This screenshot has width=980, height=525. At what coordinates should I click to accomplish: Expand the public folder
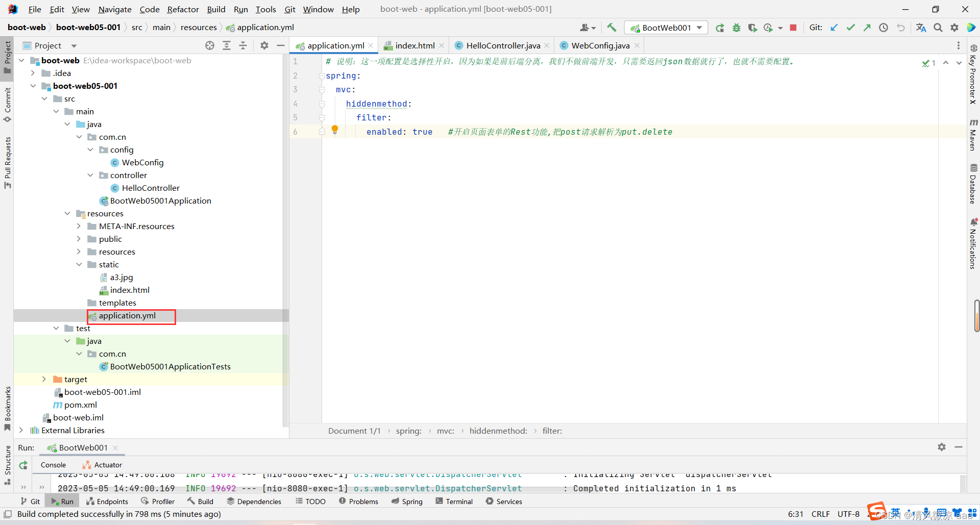click(79, 239)
